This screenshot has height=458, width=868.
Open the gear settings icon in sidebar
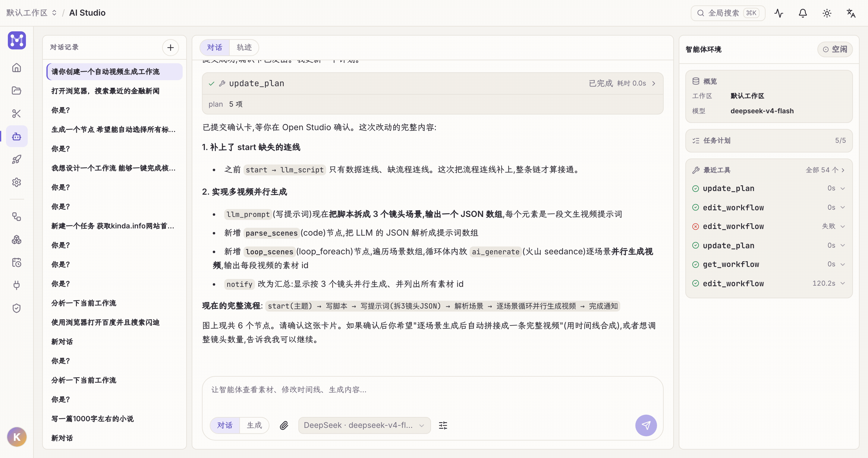point(17,182)
